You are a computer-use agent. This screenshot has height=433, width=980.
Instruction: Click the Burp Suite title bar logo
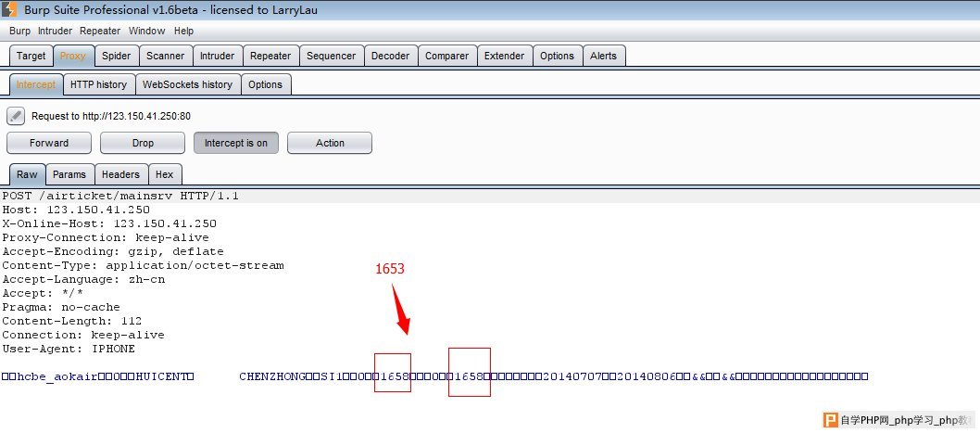(x=9, y=9)
